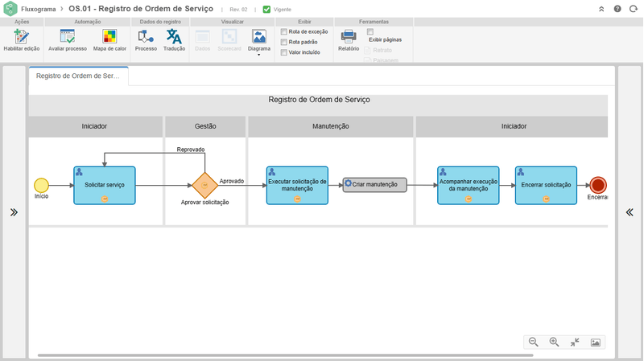The height and width of the screenshot is (361, 644).
Task: Click the zoom in magnifier icon
Action: [x=554, y=343]
